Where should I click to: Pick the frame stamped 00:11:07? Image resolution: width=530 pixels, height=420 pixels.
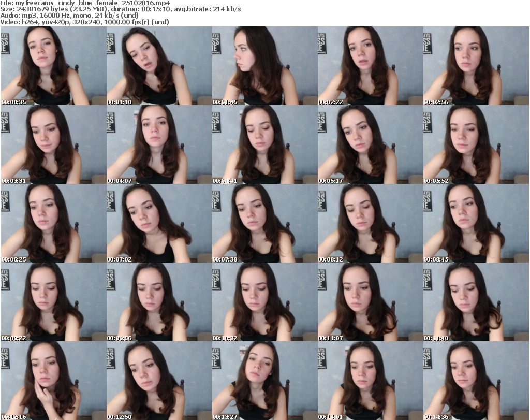pyautogui.click(x=371, y=302)
